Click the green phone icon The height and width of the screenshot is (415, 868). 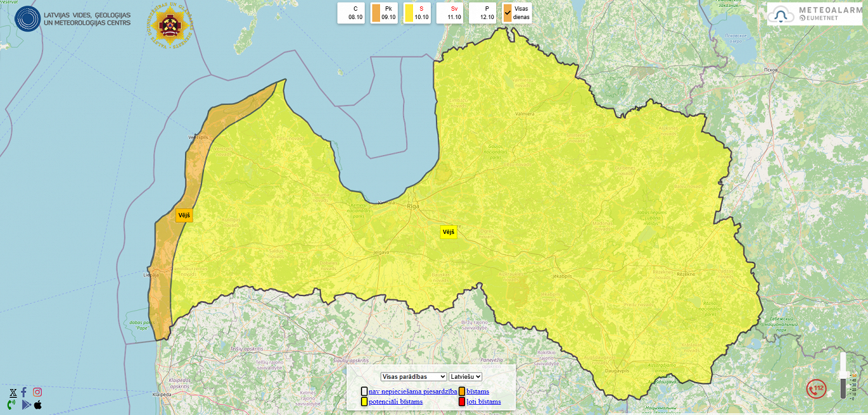click(x=11, y=404)
